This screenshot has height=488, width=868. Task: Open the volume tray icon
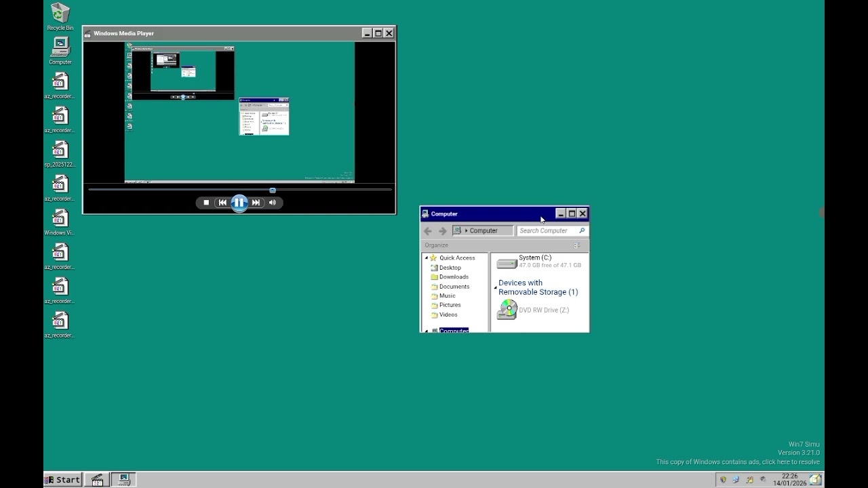(x=763, y=480)
